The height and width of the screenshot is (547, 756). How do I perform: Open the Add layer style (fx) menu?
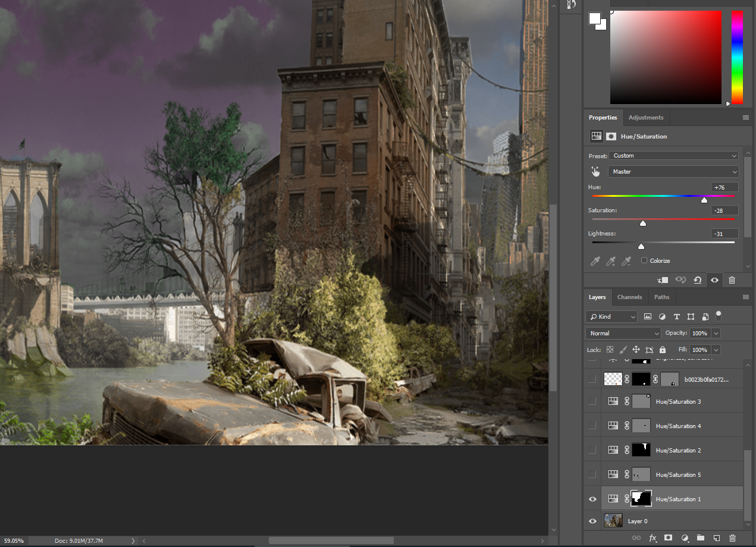pos(653,537)
